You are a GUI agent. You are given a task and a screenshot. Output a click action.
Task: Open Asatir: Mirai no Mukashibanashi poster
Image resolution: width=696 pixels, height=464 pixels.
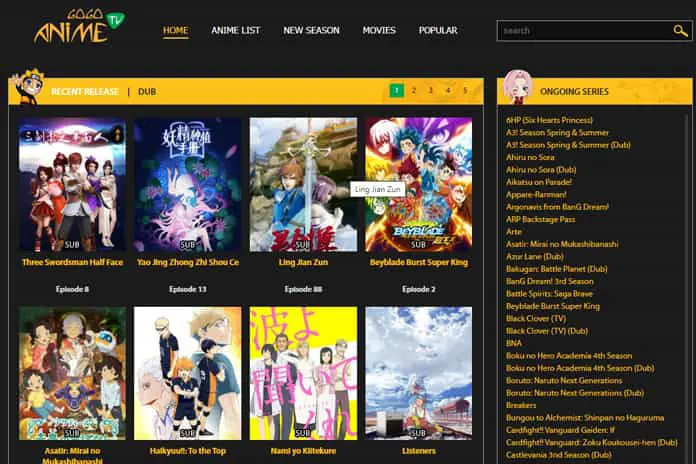72,373
